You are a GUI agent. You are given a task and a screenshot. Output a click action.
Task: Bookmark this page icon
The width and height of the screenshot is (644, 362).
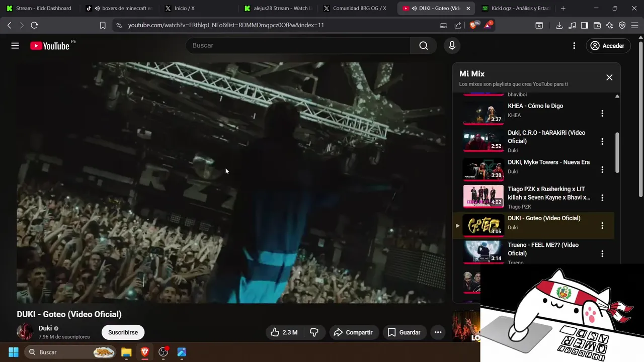coord(103,25)
